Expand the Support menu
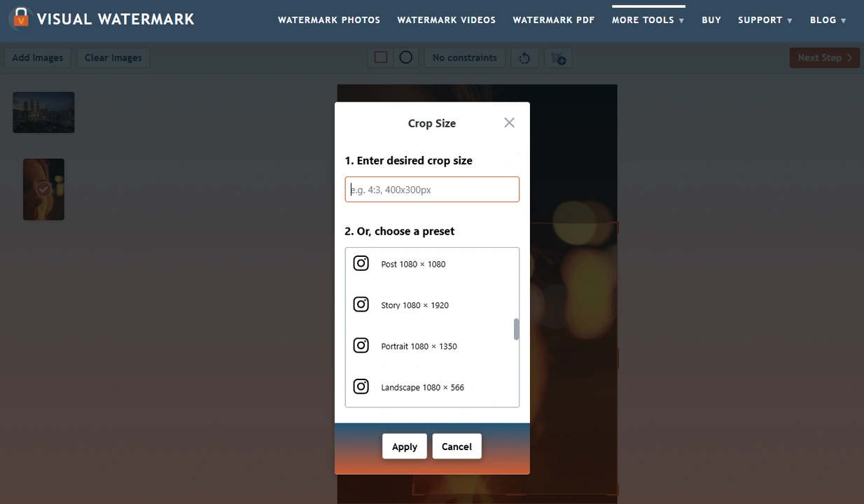The image size is (864, 504). point(765,20)
